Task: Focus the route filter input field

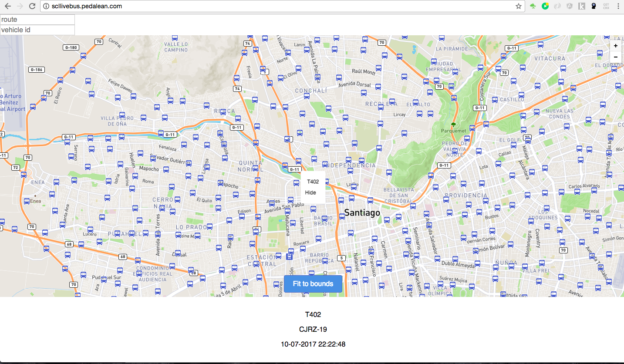Action: [x=37, y=20]
